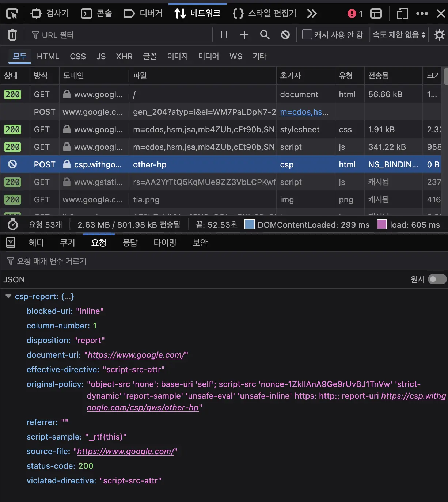Open network settings gear

click(x=439, y=35)
